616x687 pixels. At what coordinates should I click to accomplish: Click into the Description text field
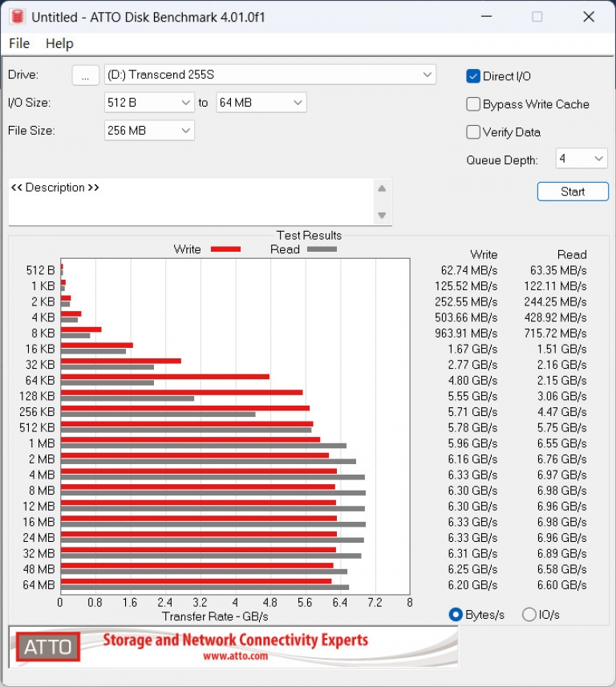191,201
